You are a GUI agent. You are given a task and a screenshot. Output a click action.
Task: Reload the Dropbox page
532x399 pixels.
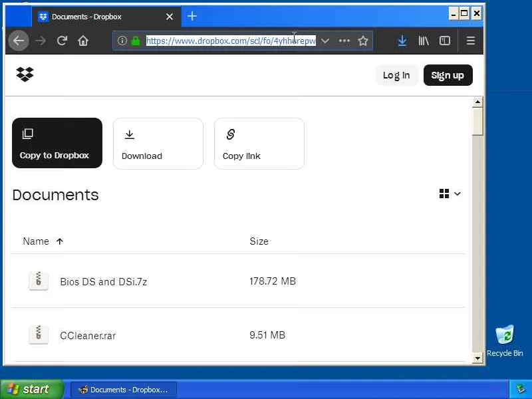click(62, 41)
